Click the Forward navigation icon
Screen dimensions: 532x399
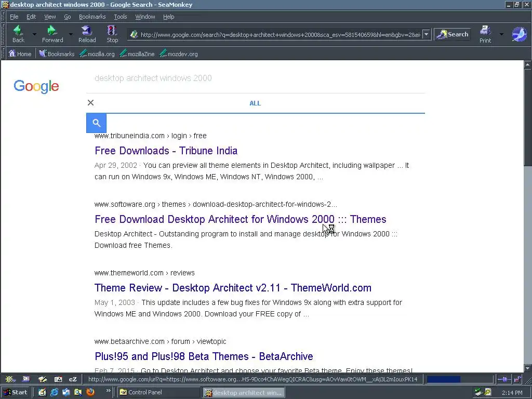click(52, 34)
